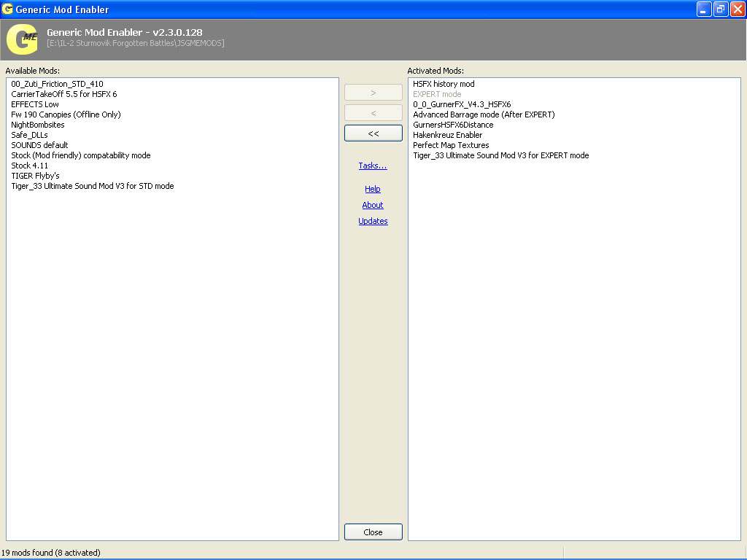Select HSFX history mod in activated list
The image size is (747, 560).
click(x=444, y=84)
